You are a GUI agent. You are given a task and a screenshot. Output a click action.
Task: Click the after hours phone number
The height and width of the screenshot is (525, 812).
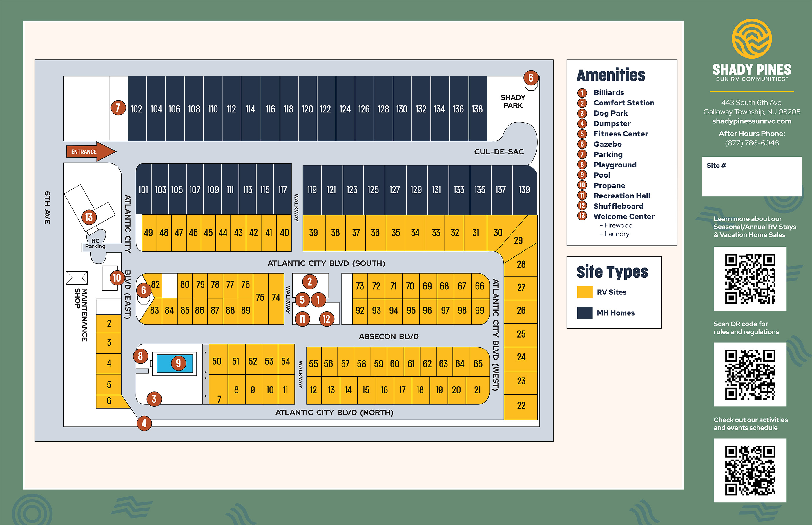click(752, 143)
